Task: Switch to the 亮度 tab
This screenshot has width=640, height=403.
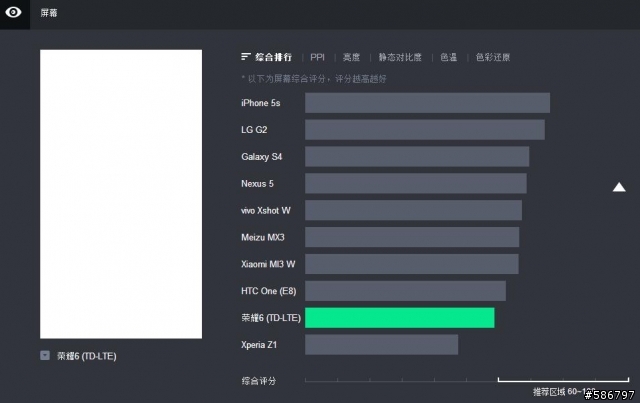Action: [x=351, y=57]
